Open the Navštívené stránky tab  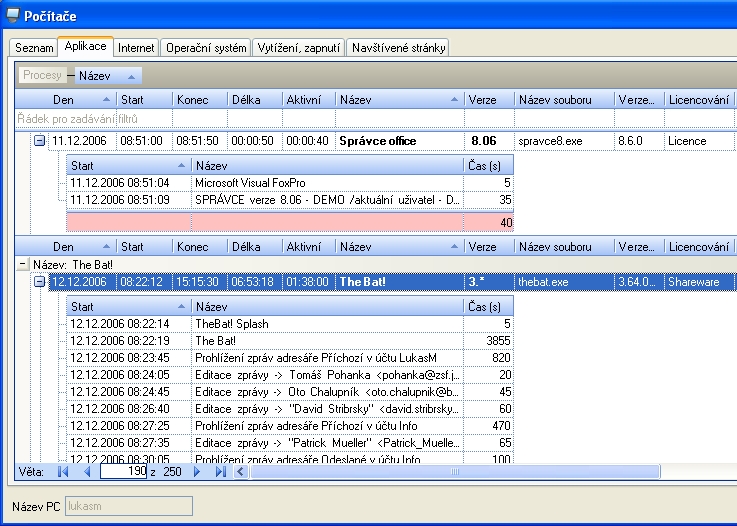(x=398, y=48)
